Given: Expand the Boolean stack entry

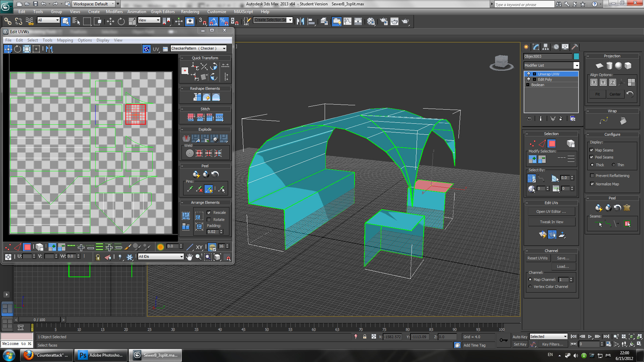Looking at the screenshot, I should [x=528, y=85].
